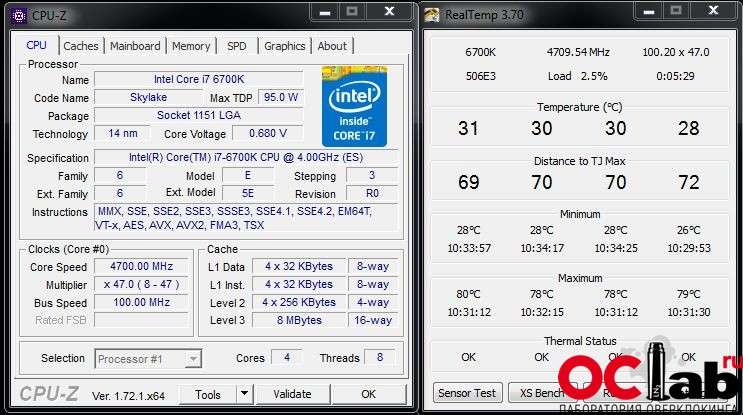
Task: Click the RealTemp app icon in title bar
Action: pos(432,15)
